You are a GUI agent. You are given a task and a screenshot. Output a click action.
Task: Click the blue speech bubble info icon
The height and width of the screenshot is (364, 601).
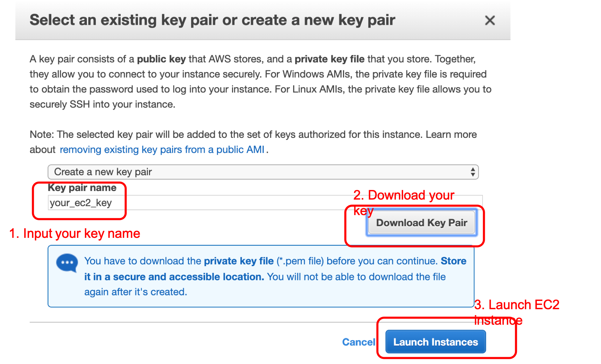click(67, 263)
